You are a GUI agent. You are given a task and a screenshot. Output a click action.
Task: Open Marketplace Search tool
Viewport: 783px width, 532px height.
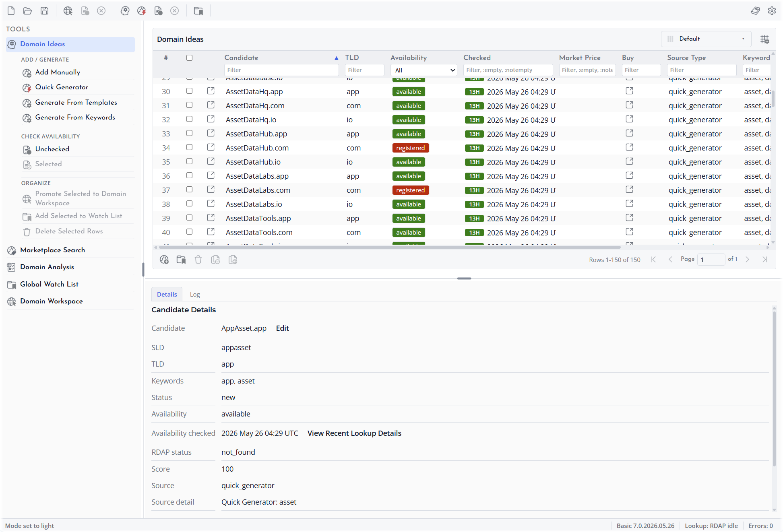(x=52, y=250)
